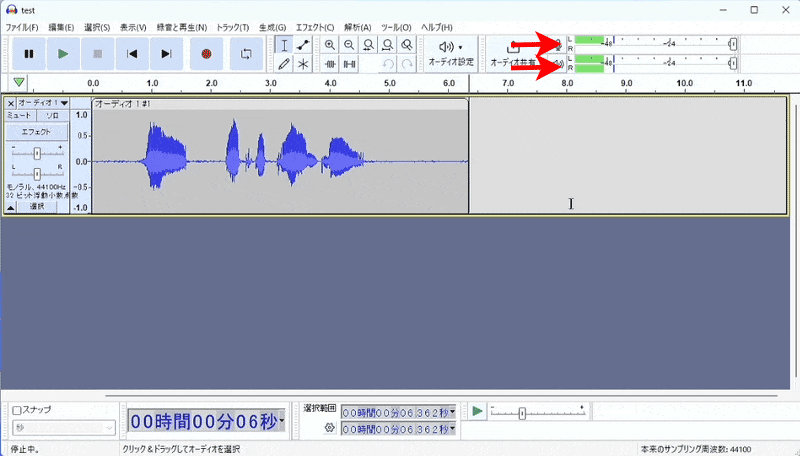Screen dimensions: 800x456
Task: Click the Redo arrow icon
Action: coord(407,64)
